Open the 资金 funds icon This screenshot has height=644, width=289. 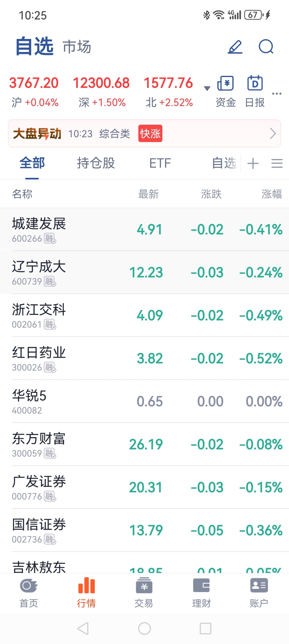coord(226,83)
